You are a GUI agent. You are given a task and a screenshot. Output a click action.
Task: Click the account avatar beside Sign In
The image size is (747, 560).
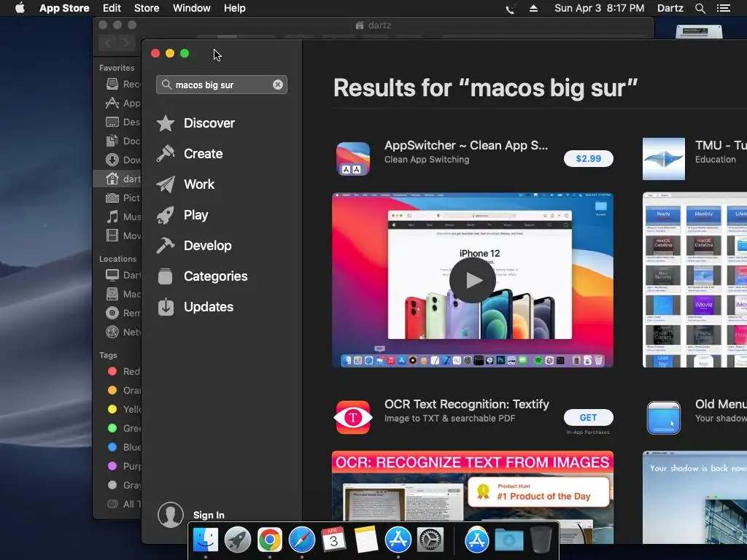pos(171,515)
